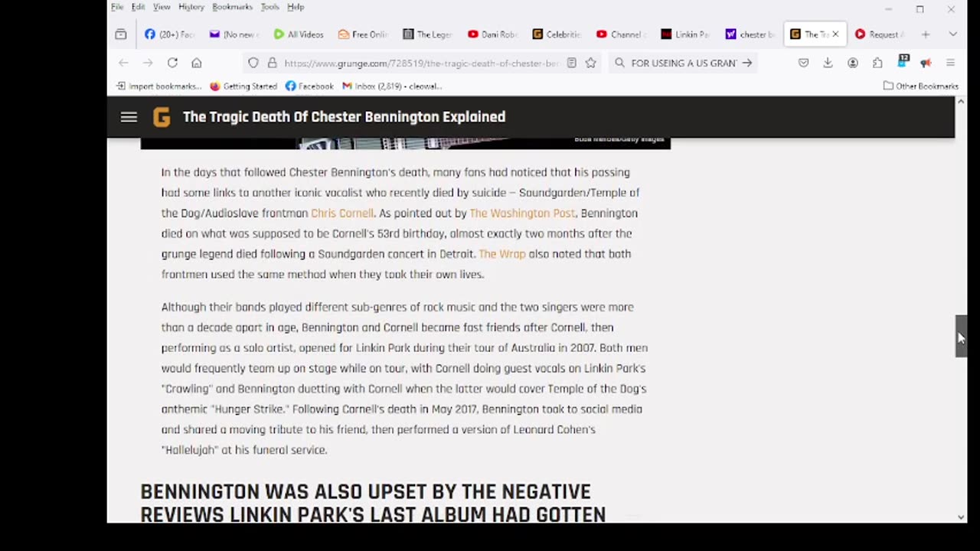Follow The Washington Post link

click(x=522, y=213)
